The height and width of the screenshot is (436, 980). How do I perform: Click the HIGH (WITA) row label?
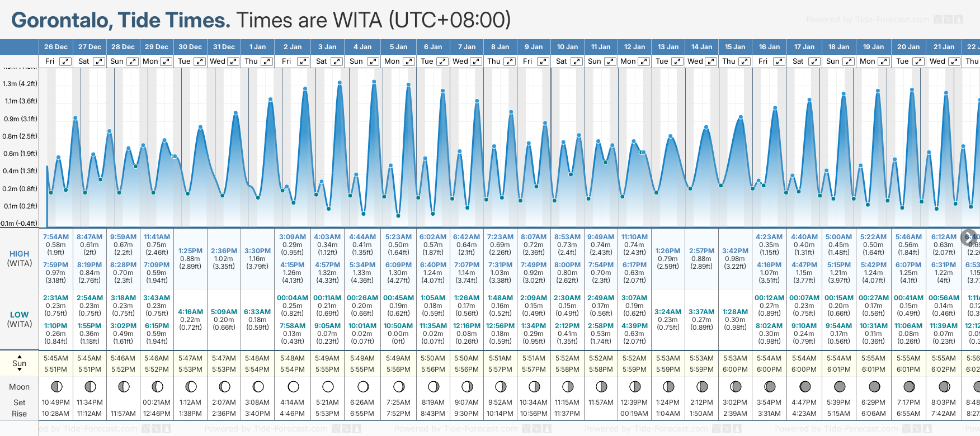tap(20, 258)
